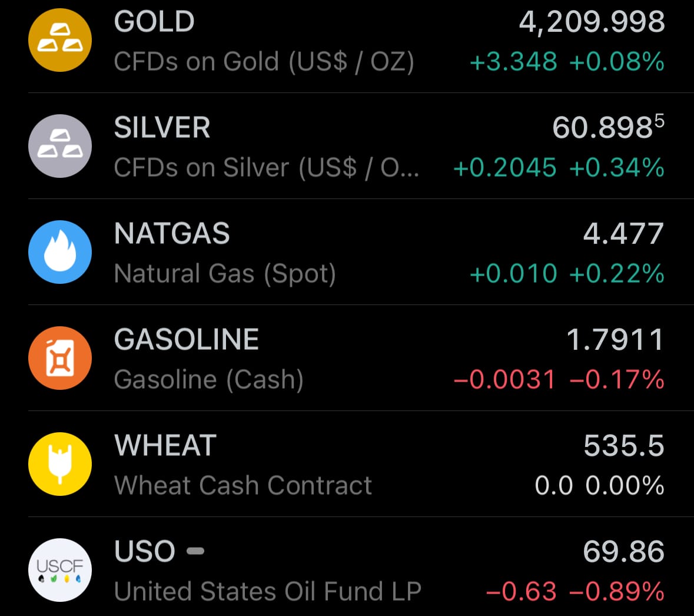Tap the orange gasoline canister icon
Viewport: 694px width, 616px height.
tap(60, 358)
